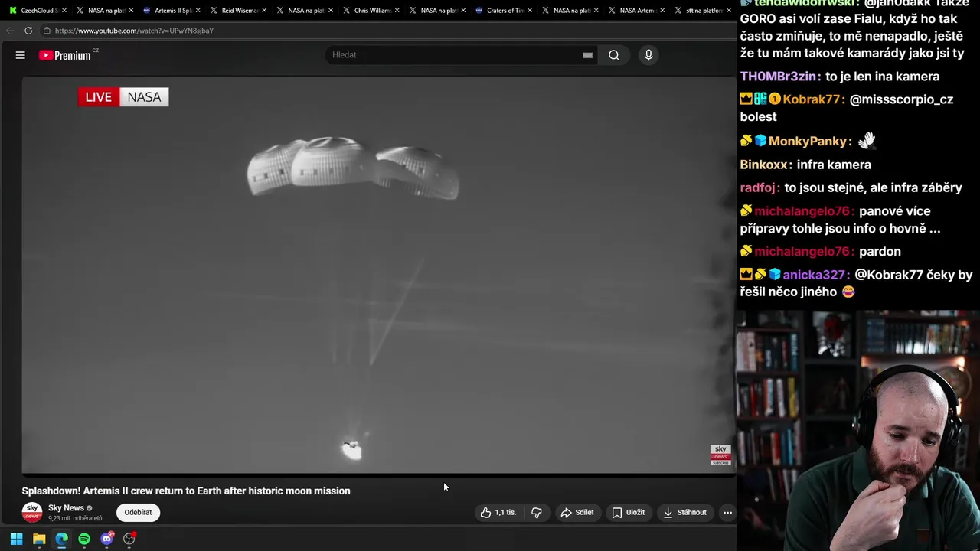
Task: Dislike the video with thumbs-down
Action: (537, 513)
